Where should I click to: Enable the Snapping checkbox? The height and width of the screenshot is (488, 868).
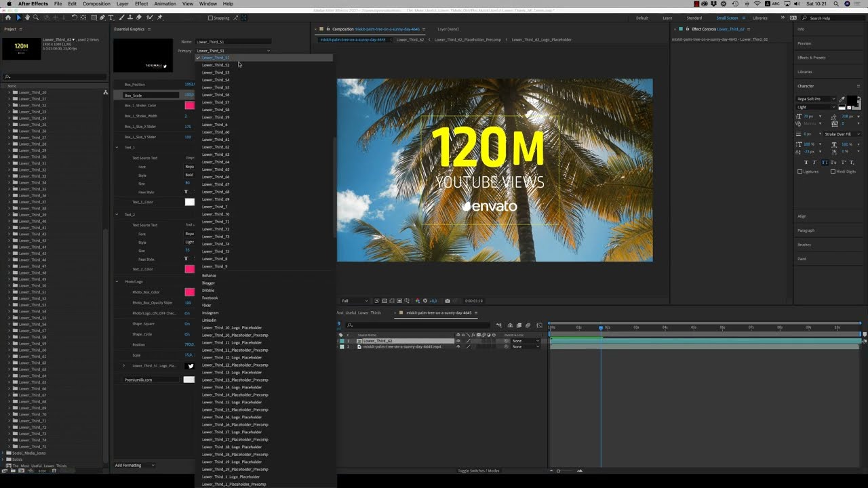(x=210, y=18)
